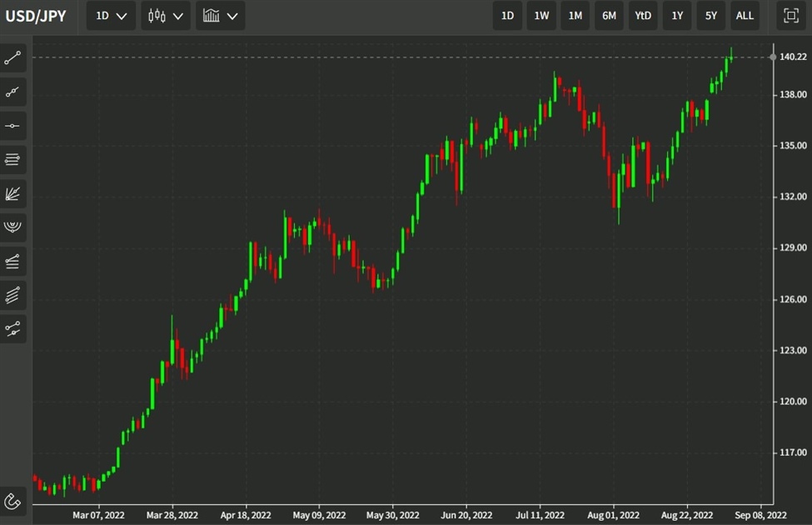Viewport: 812px width, 525px height.
Task: Select the Horizontal Line drawing tool
Action: [x=12, y=126]
